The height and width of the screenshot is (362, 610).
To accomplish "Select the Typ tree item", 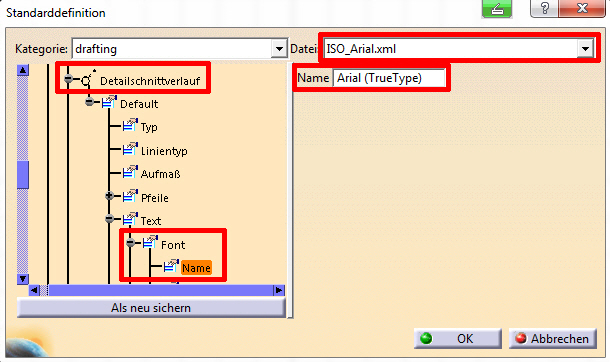I will point(149,128).
